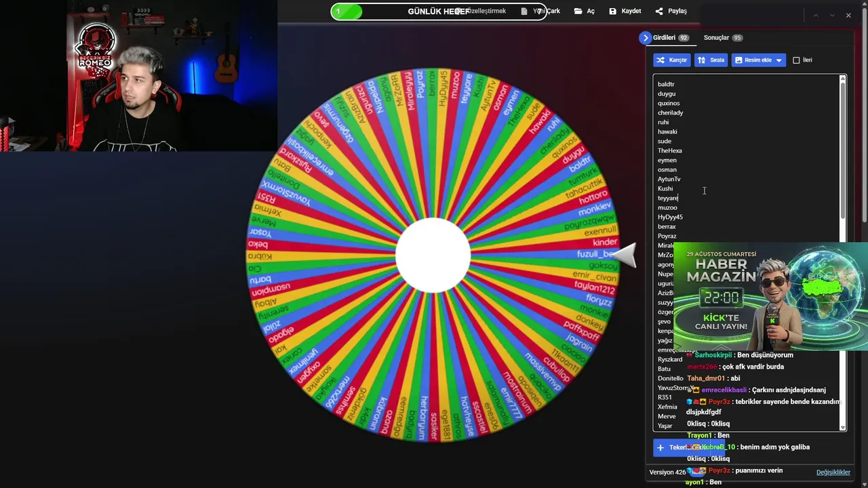
Task: Click the down arrow in the top-right bar
Action: click(832, 15)
